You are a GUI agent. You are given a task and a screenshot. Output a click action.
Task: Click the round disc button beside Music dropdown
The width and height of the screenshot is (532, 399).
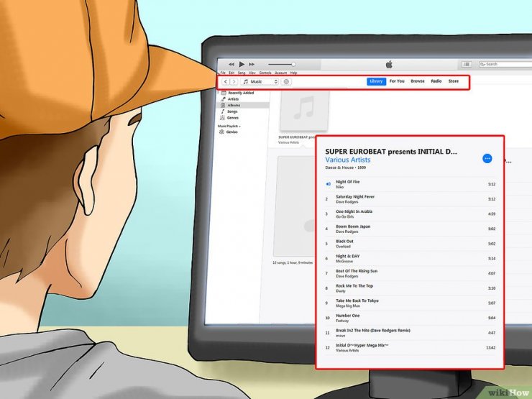click(x=286, y=82)
